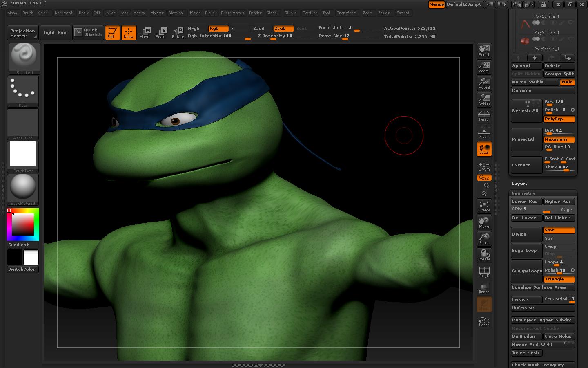
Task: Open the BrushTxtr texture selector
Action: coord(23,157)
